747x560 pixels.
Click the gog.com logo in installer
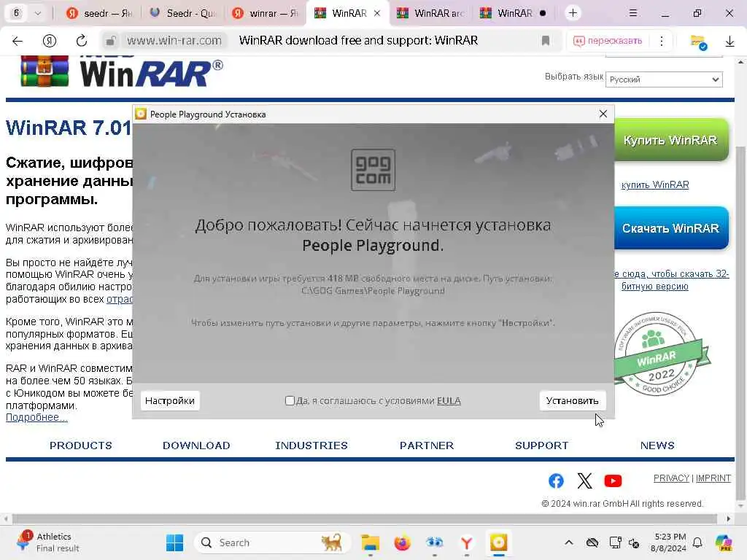tap(373, 170)
